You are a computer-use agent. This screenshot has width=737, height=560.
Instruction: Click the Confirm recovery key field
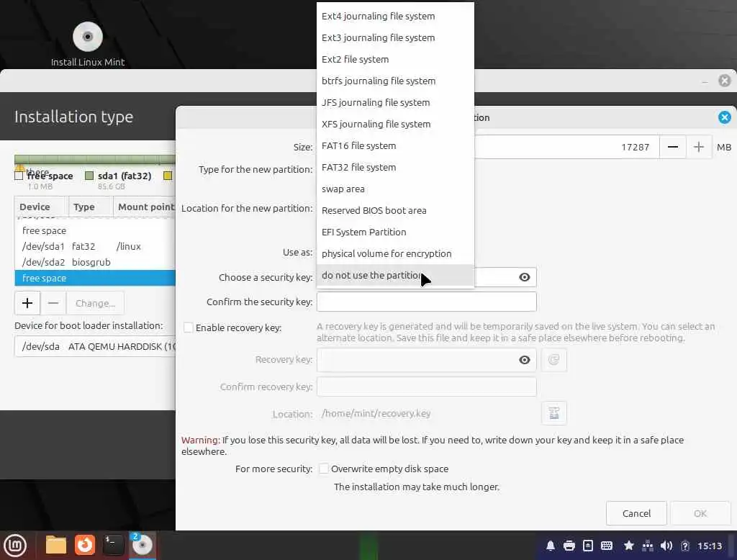[426, 387]
